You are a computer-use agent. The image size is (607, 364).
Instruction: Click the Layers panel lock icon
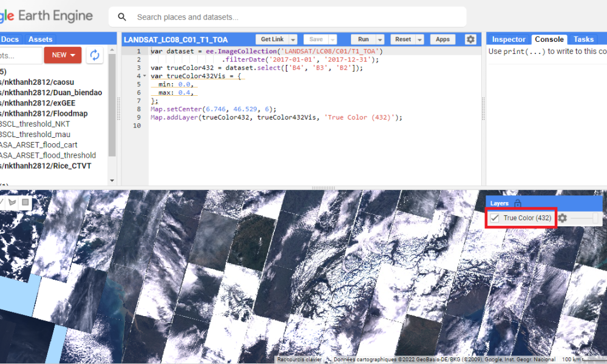(518, 203)
